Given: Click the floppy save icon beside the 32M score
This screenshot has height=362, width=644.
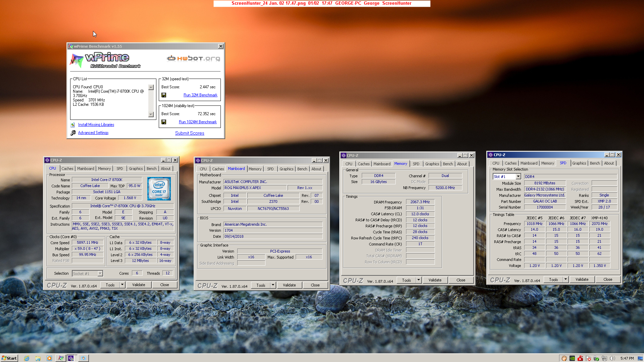Looking at the screenshot, I should coord(164,95).
